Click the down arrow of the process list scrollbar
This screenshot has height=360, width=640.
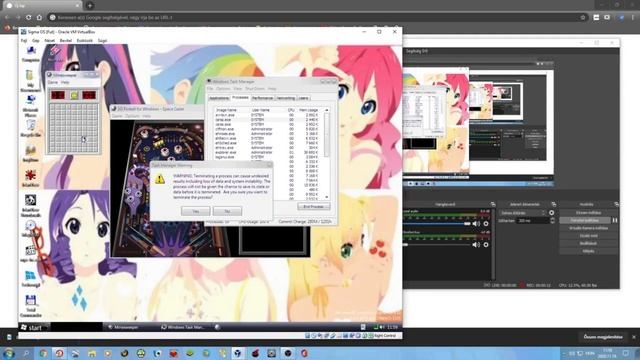tap(327, 197)
